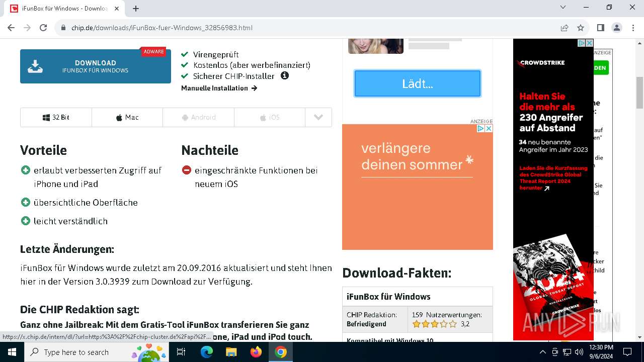The width and height of the screenshot is (644, 362).
Task: Click the user rating stars
Action: [435, 324]
